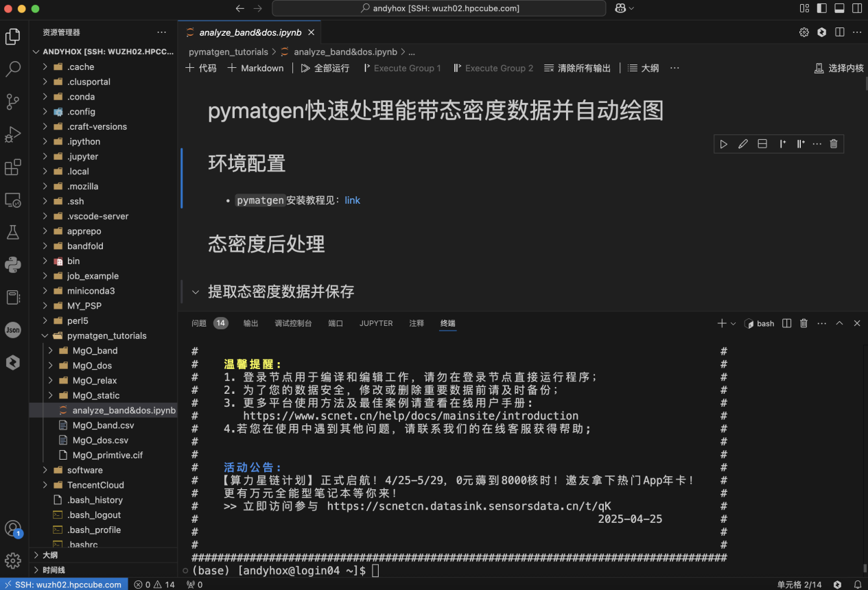Screen dimensions: 868x590
Task: Open the Extensions view
Action: click(13, 167)
